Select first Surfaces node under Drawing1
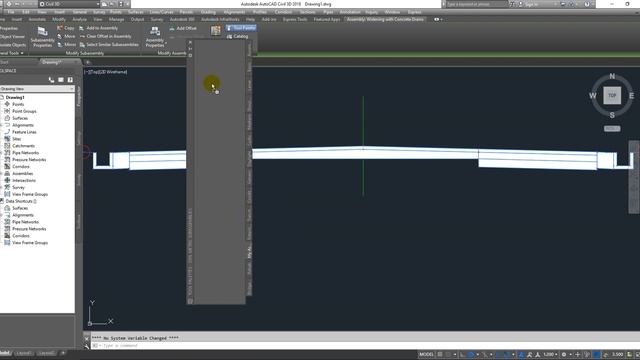 pyautogui.click(x=20, y=118)
